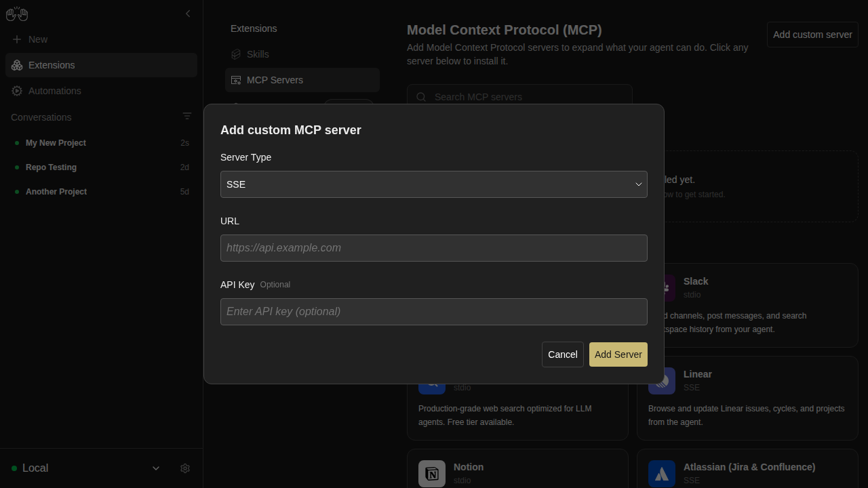Open the Server Type SSE dropdown
This screenshot has height=488, width=868.
click(434, 184)
